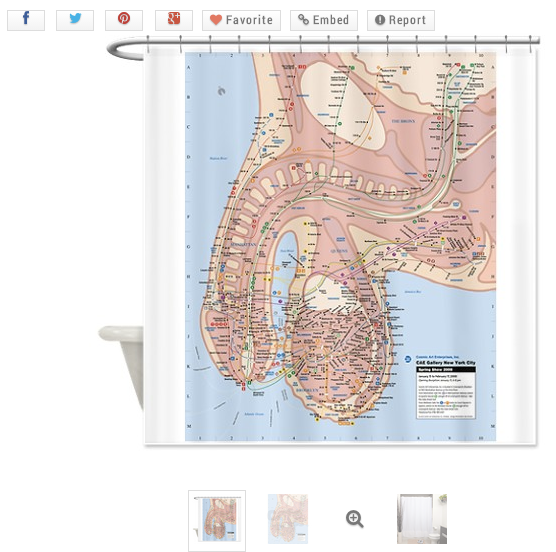Report this product via Report label
Screen dimensions: 556x552
click(x=407, y=20)
